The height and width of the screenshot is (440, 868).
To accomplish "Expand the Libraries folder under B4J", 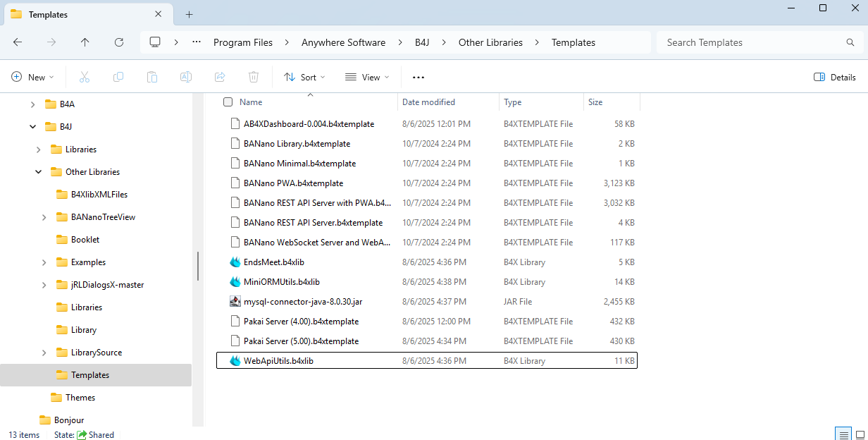I will [x=38, y=149].
